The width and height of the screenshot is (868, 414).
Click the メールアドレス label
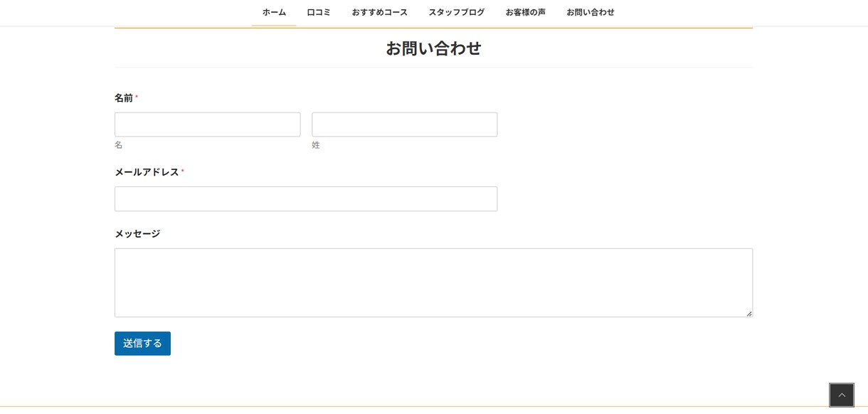[x=147, y=172]
